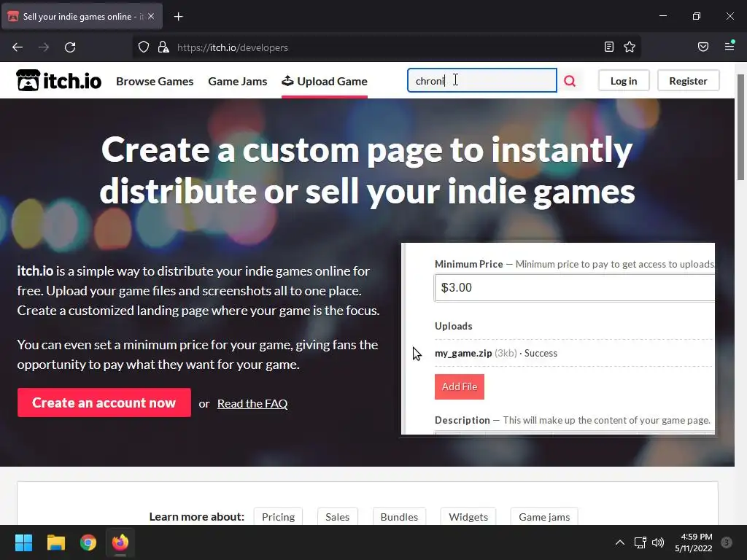Launch Chrome from the taskbar
The height and width of the screenshot is (560, 747).
click(x=88, y=542)
